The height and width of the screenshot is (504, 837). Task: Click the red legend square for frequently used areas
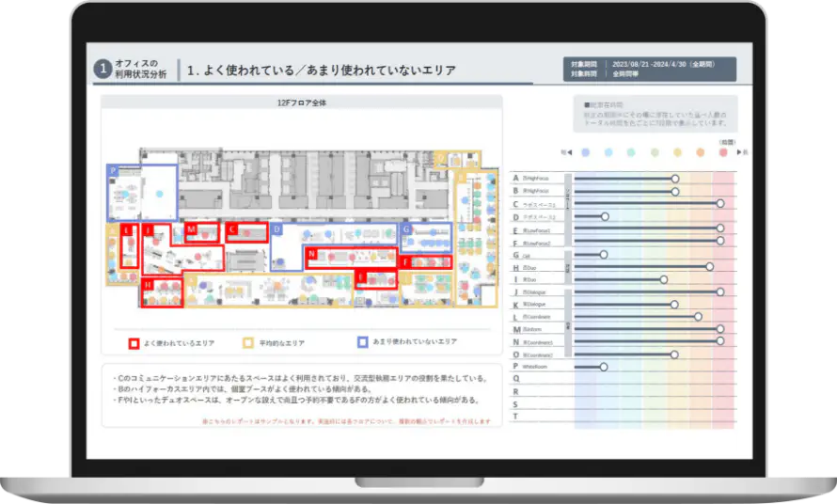pos(134,343)
